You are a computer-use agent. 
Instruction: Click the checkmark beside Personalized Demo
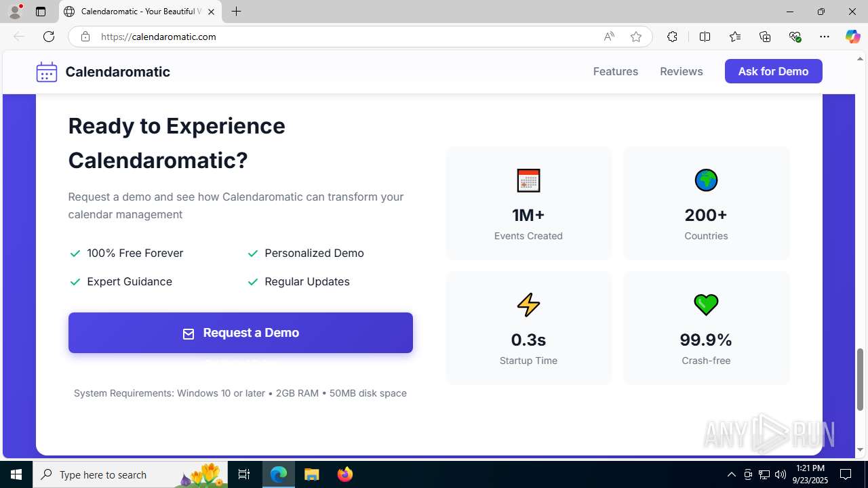pyautogui.click(x=253, y=253)
